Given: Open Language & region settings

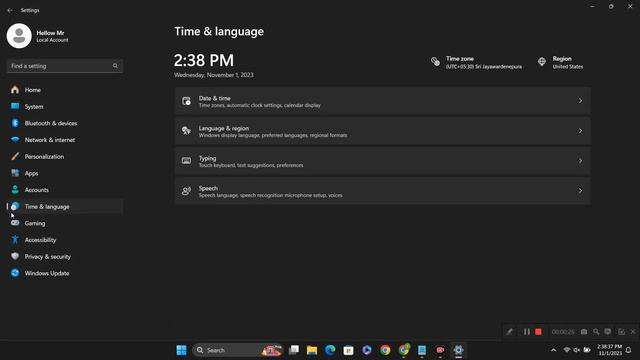Looking at the screenshot, I should [x=382, y=131].
